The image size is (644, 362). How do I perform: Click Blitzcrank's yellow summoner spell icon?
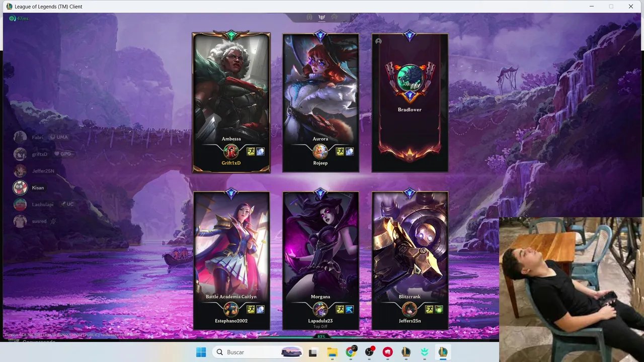click(x=429, y=309)
